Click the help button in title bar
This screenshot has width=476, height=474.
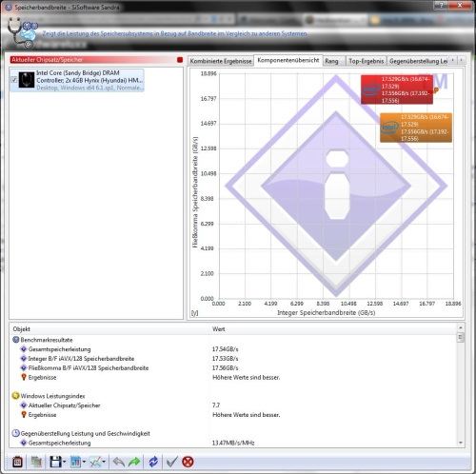click(441, 5)
